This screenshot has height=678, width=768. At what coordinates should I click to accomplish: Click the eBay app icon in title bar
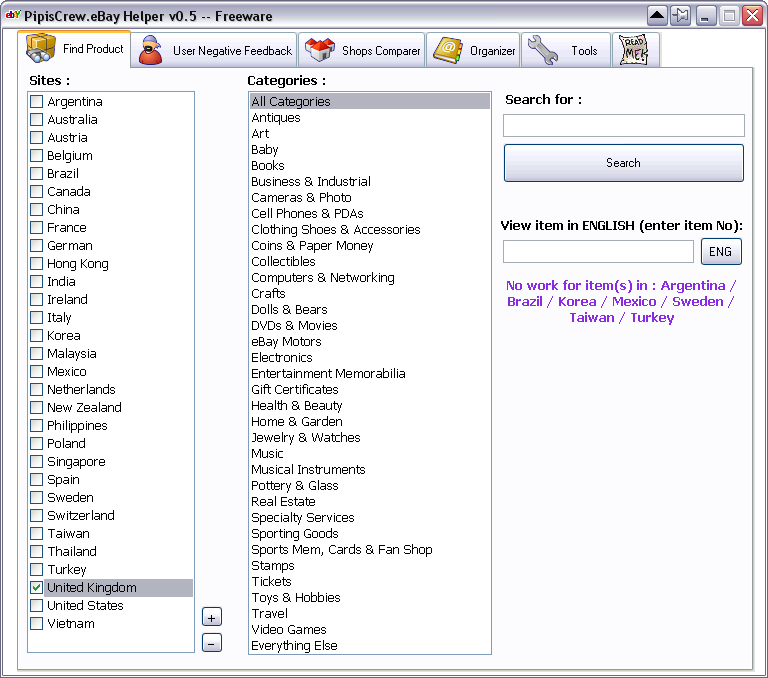point(12,15)
